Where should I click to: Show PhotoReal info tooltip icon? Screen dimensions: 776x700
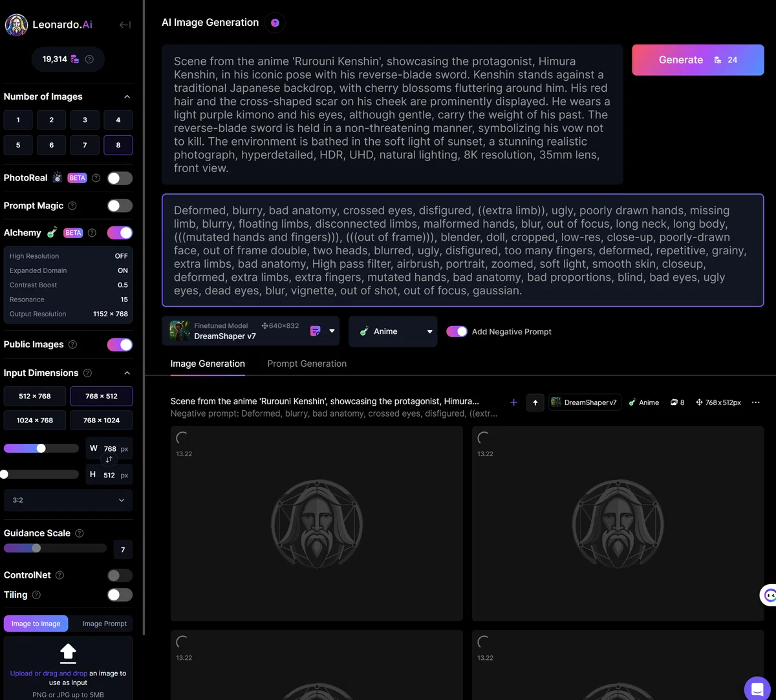(96, 178)
